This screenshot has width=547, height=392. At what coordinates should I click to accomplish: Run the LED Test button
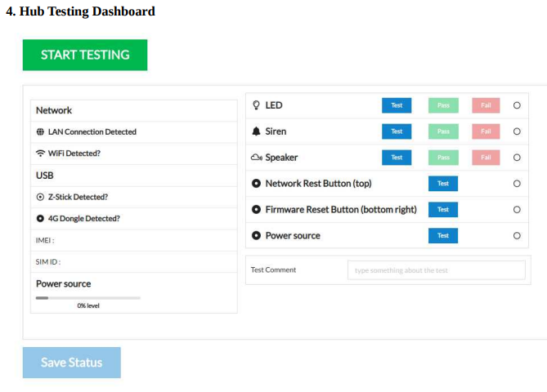coord(397,105)
